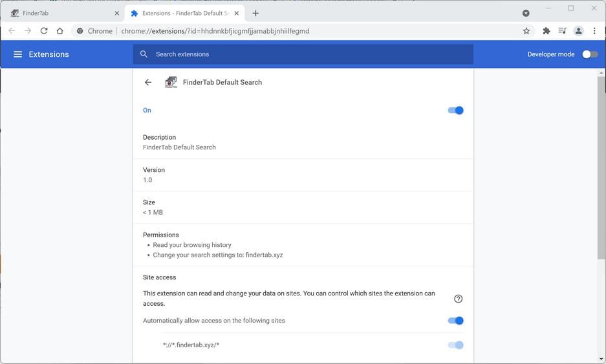Toggle access for *.findertab.xyz site

(x=456, y=345)
